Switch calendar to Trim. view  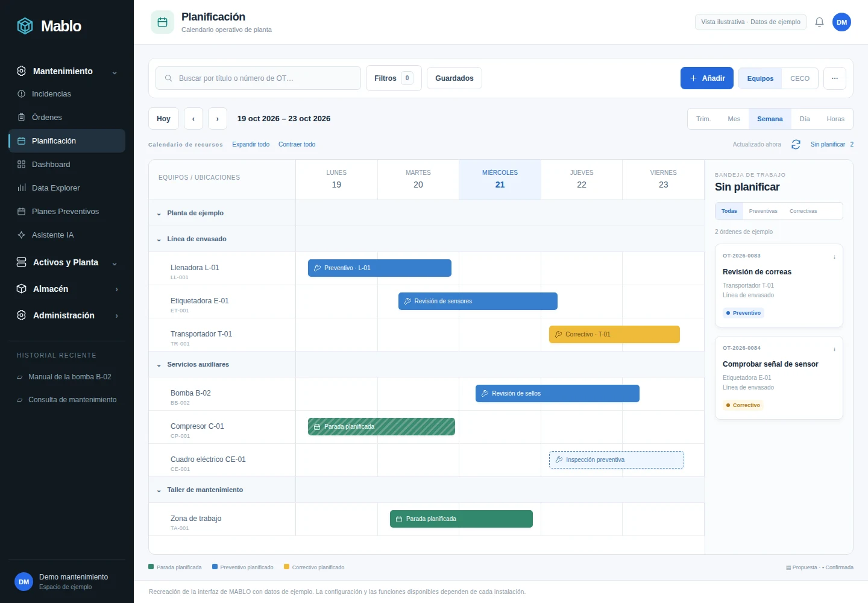tap(703, 119)
